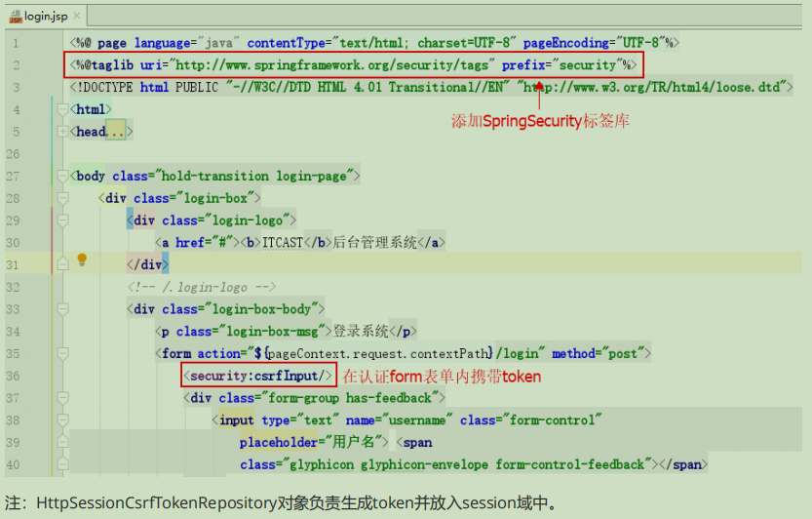812x519 pixels.
Task: Click the JSP file icon on login.jsp tab
Action: (x=15, y=17)
